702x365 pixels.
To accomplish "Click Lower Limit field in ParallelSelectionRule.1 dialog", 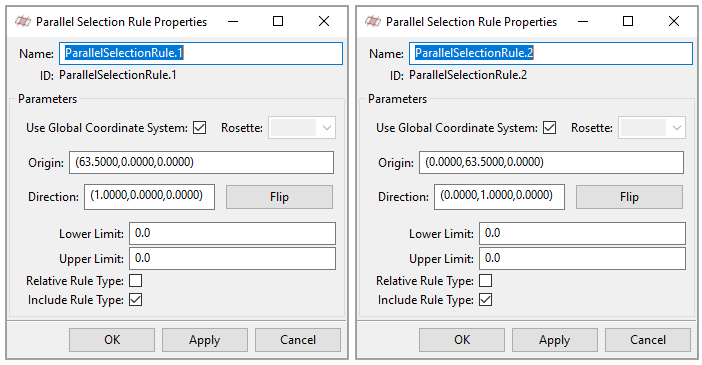I will point(232,233).
